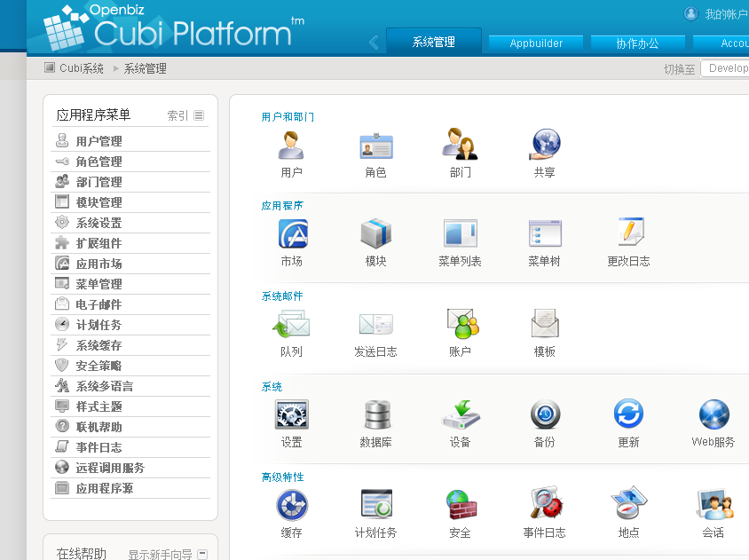749x560 pixels.
Task: Open the 地点 (Location) compass icon
Action: tap(628, 502)
